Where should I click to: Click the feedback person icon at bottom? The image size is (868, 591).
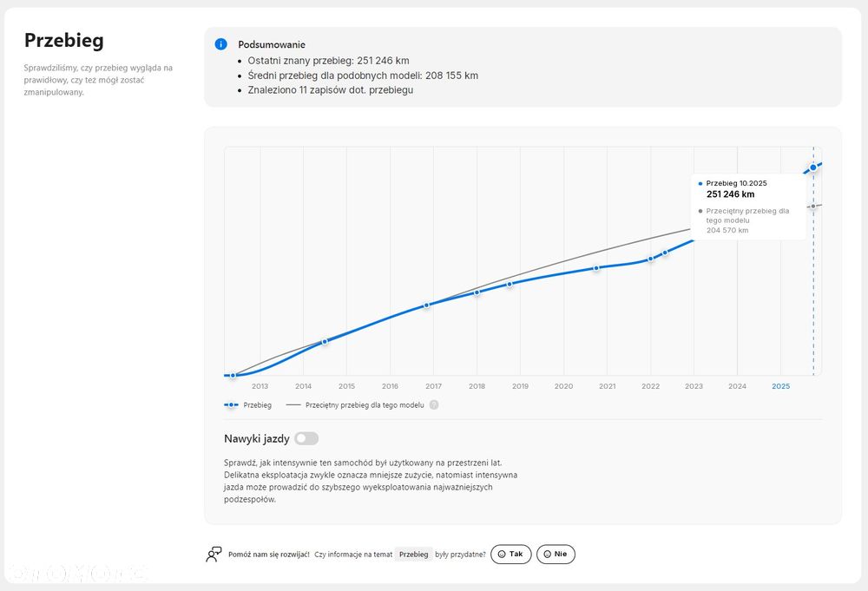[214, 554]
